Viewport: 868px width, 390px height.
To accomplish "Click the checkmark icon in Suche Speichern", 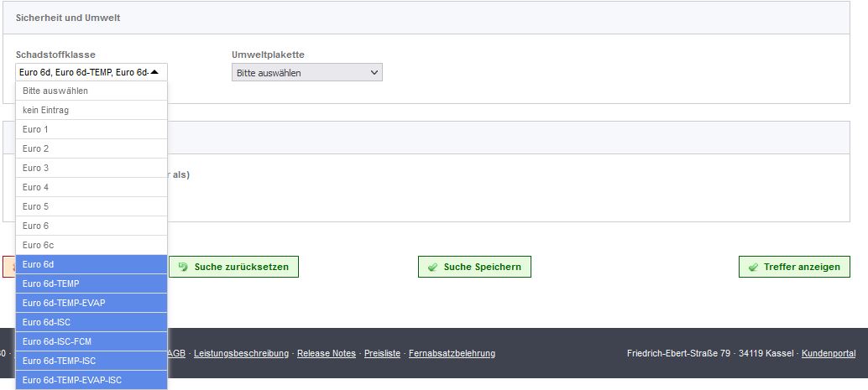I will point(432,268).
